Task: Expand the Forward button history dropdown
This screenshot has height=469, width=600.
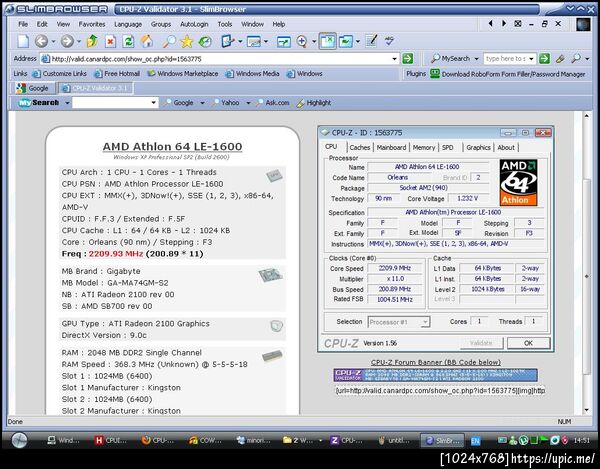Action: coord(79,41)
